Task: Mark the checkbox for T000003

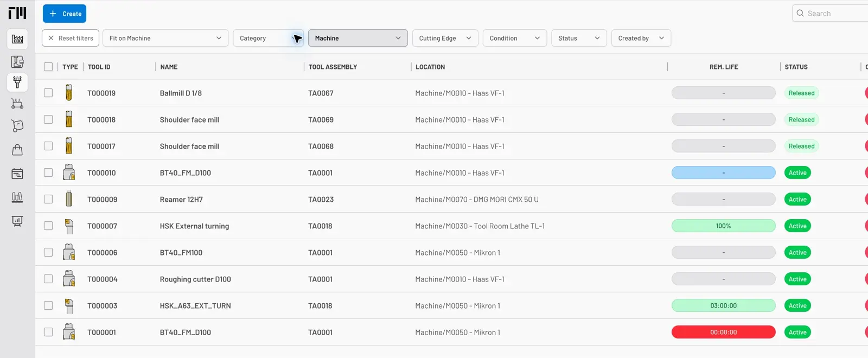Action: coord(48,305)
